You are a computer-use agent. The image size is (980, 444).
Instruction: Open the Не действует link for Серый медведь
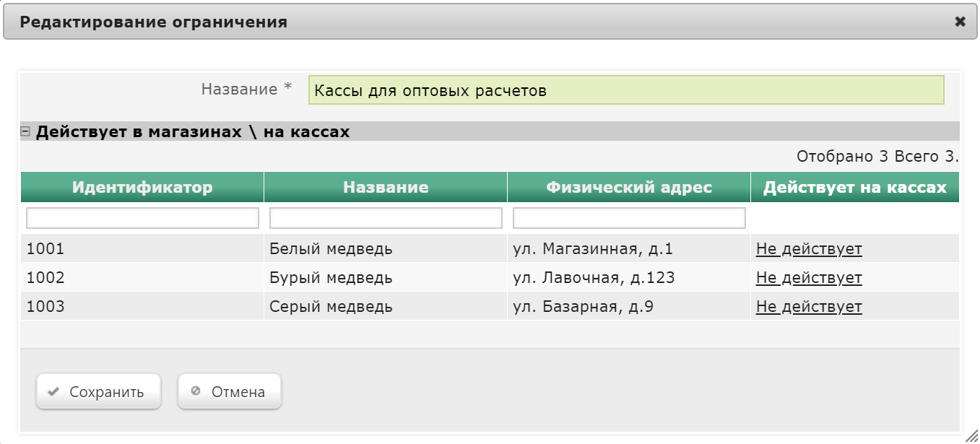coord(809,307)
